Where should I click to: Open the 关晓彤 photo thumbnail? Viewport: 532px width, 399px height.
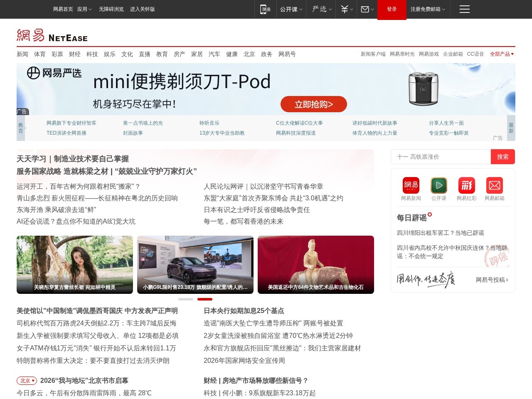click(75, 265)
